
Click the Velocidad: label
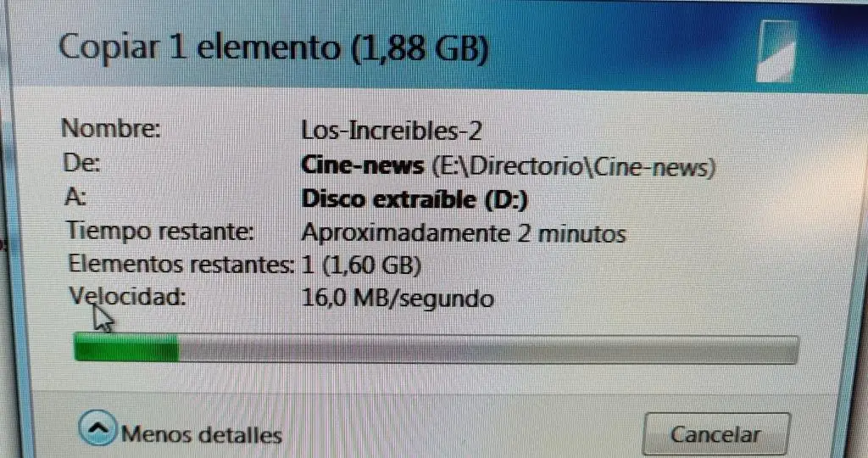click(127, 298)
